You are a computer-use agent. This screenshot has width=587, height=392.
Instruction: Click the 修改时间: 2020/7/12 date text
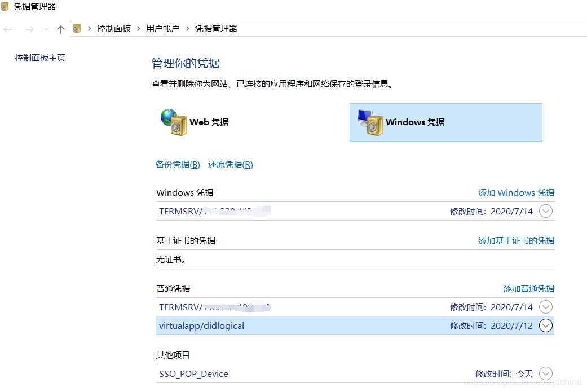(491, 326)
